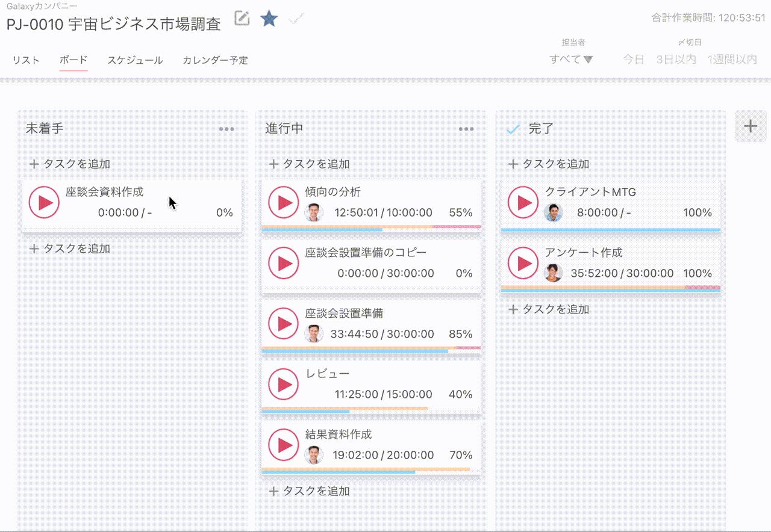Toggle the project completion checkmark in header

click(296, 19)
